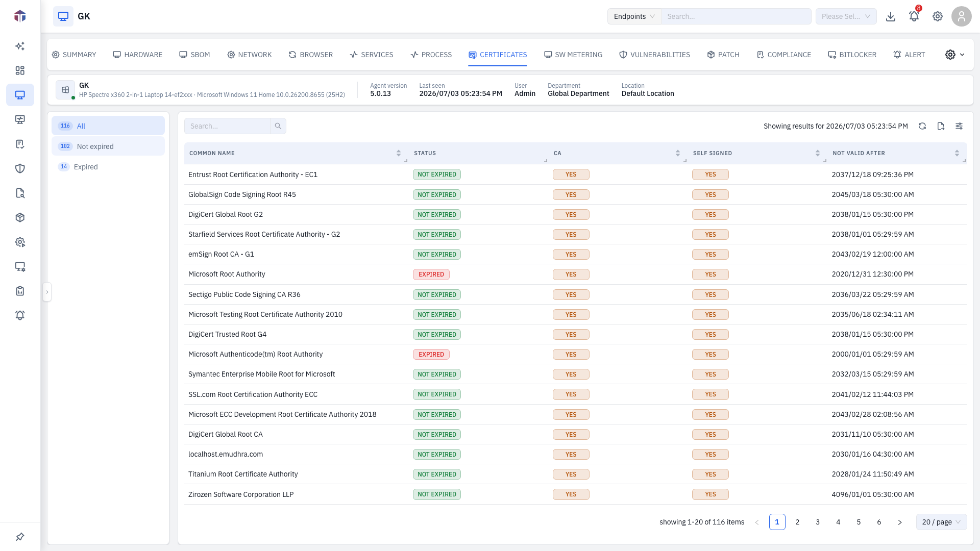Image resolution: width=980 pixels, height=551 pixels.
Task: Open the notifications bell icon
Action: point(914,16)
